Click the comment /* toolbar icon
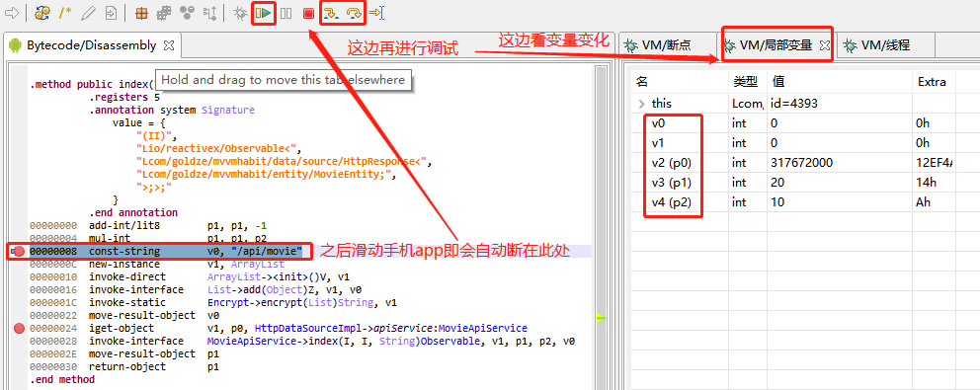Image resolution: width=980 pixels, height=390 pixels. click(65, 13)
